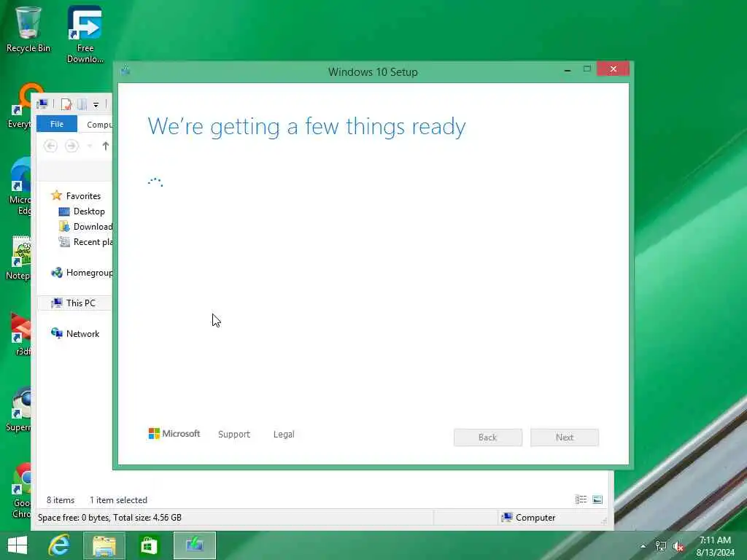Screen dimensions: 747x560
Task: Click '8 items' text in status bar
Action: (x=61, y=500)
